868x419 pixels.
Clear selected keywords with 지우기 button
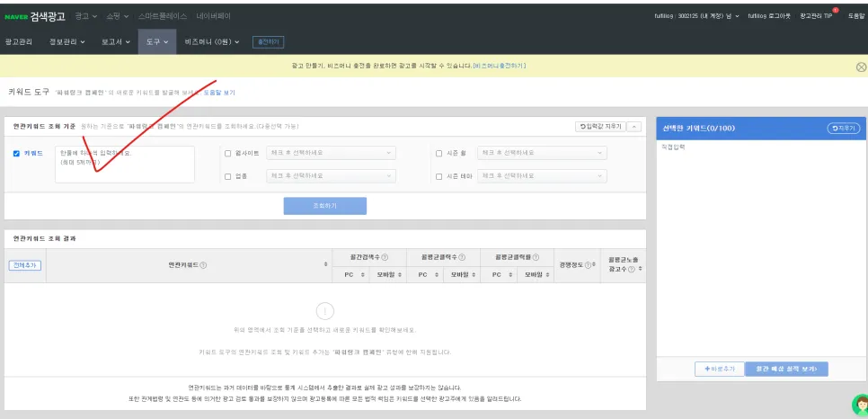[845, 128]
